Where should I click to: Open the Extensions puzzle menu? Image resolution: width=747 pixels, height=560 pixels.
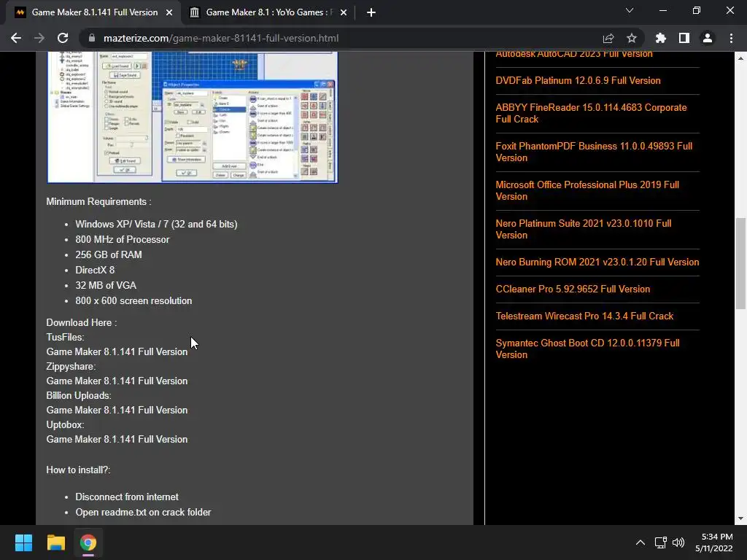[661, 38]
